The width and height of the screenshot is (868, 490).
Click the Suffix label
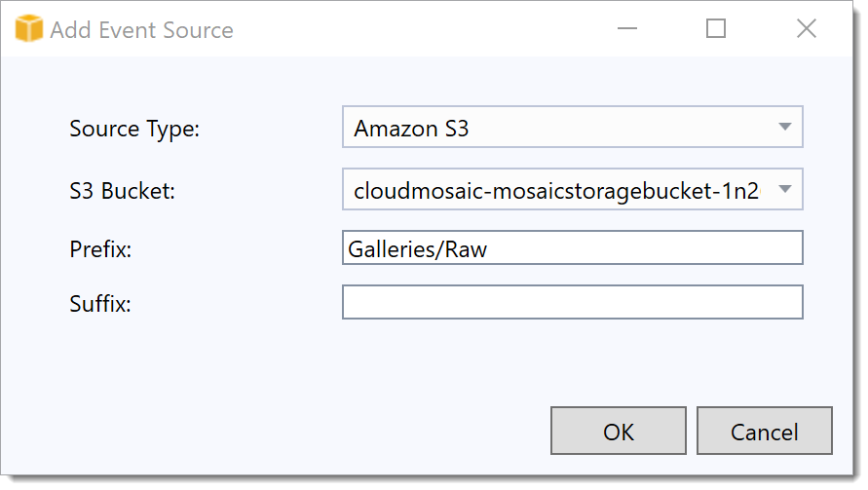99,303
